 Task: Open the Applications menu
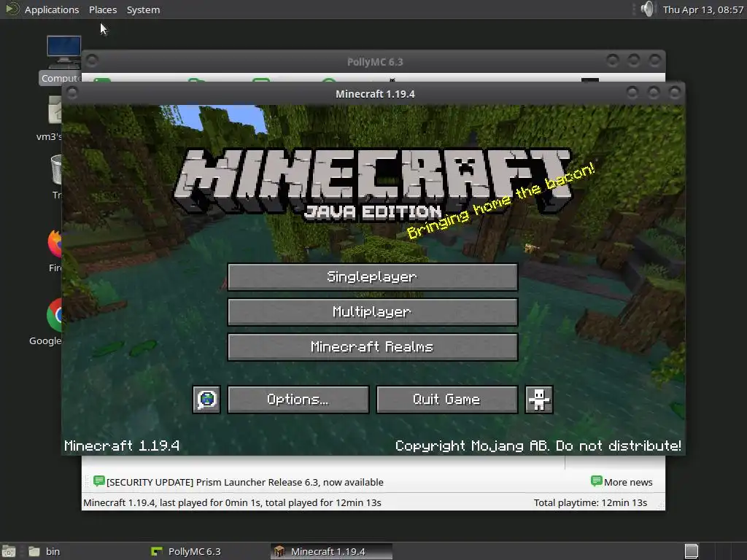[x=52, y=9]
